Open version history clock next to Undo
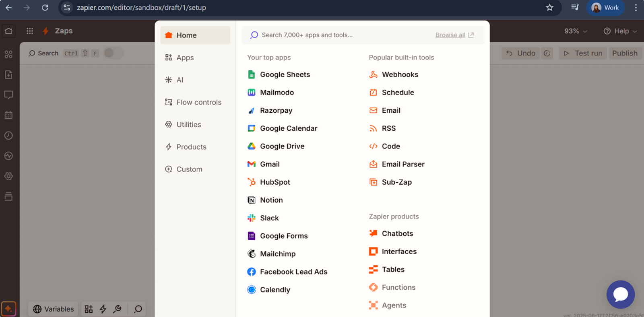Screen dimensions: 644x317 click(x=547, y=53)
